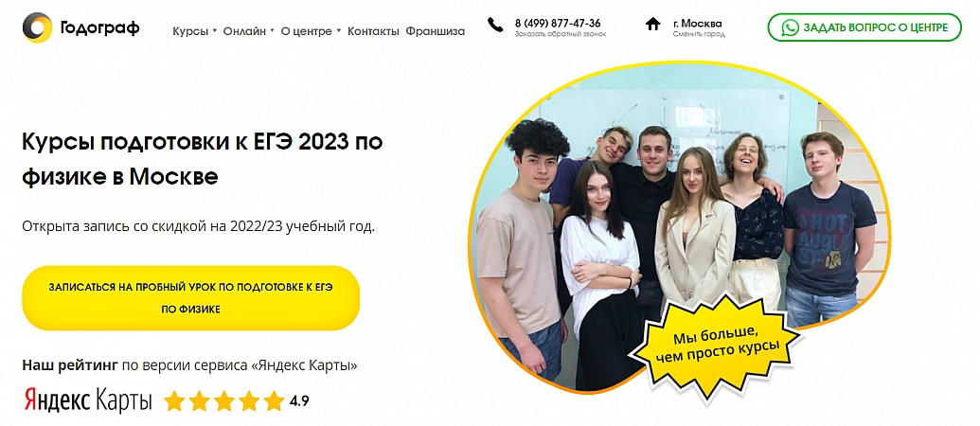Click the third yellow rating star
Image resolution: width=980 pixels, height=426 pixels.
tap(223, 401)
